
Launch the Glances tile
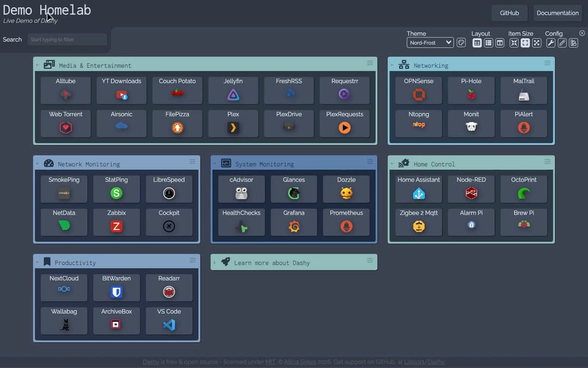tap(293, 189)
